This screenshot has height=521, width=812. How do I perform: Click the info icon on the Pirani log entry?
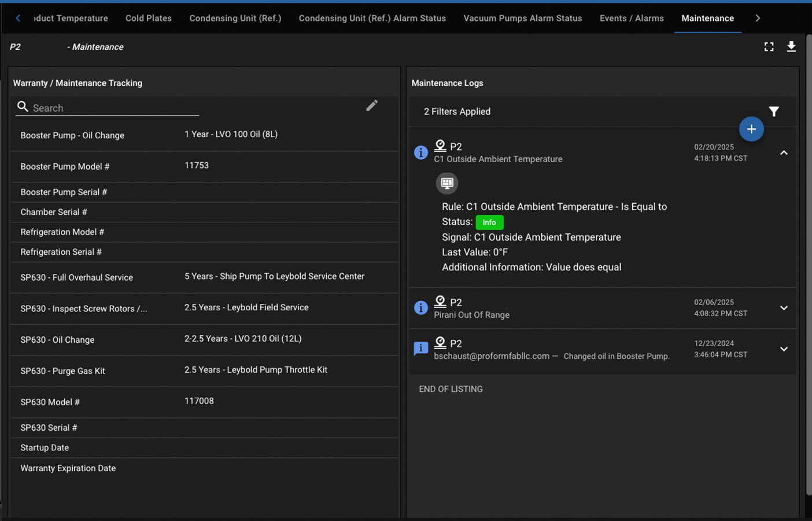tap(420, 307)
